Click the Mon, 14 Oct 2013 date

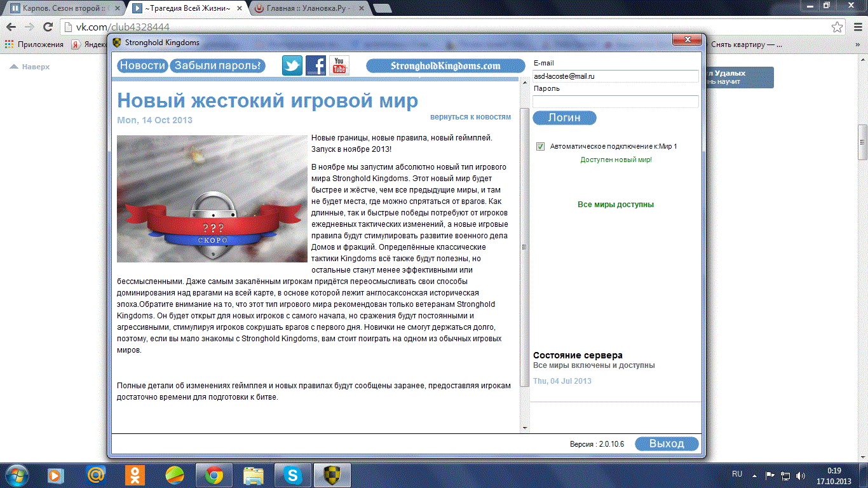[155, 120]
